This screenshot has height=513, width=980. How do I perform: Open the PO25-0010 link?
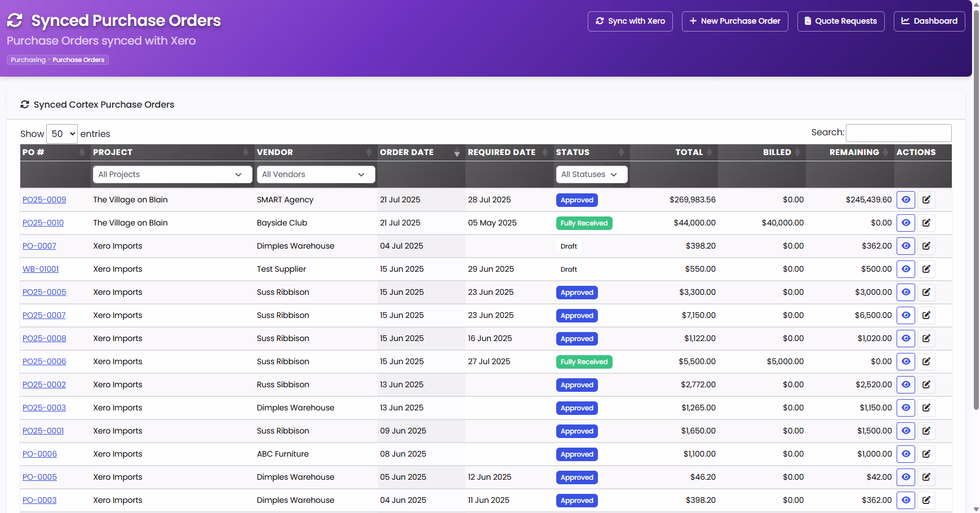(x=43, y=223)
